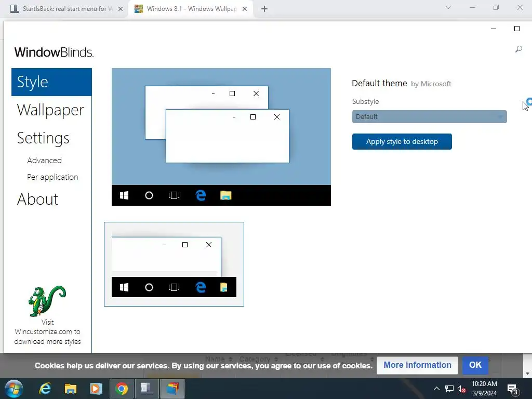Open File Explorer from taskbar

pyautogui.click(x=70, y=389)
